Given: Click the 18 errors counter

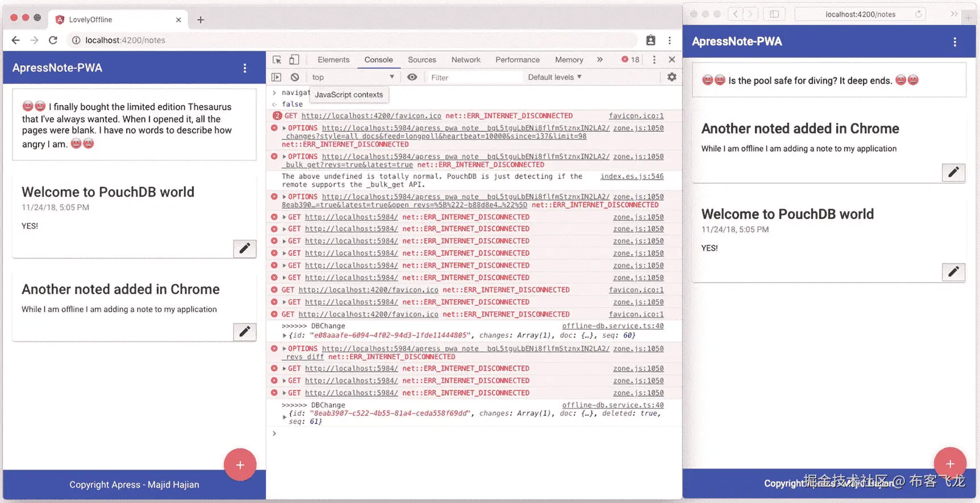Looking at the screenshot, I should coord(631,60).
